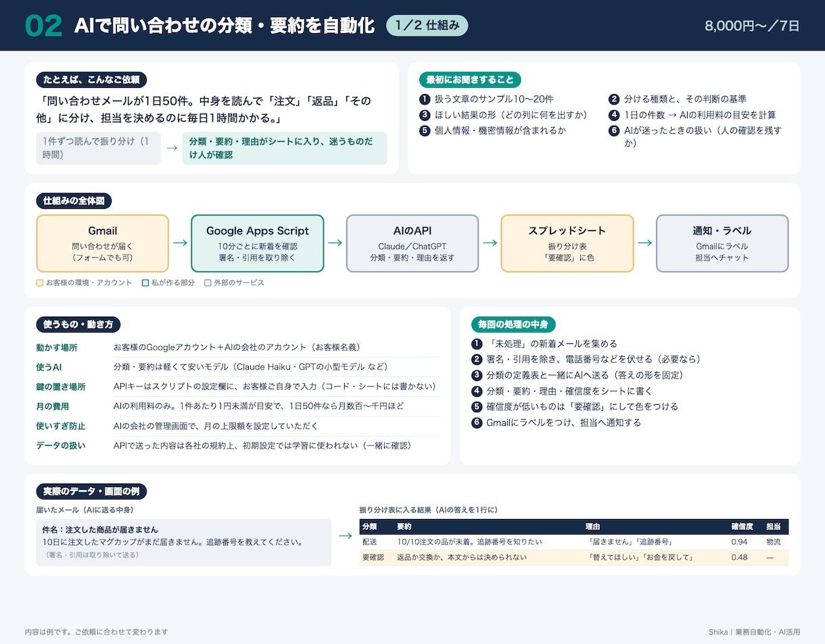Viewport: 825px width, 644px height.
Task: Click the 配送 cell in results table
Action: tap(369, 542)
